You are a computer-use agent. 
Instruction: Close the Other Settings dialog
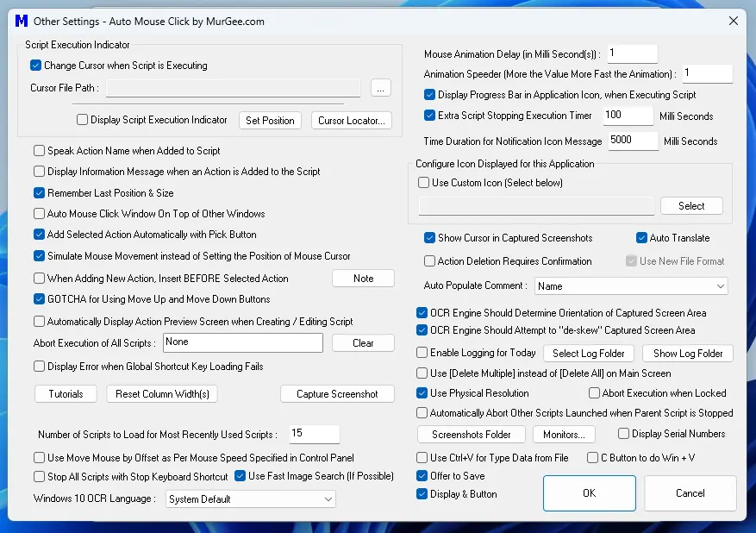[x=734, y=21]
